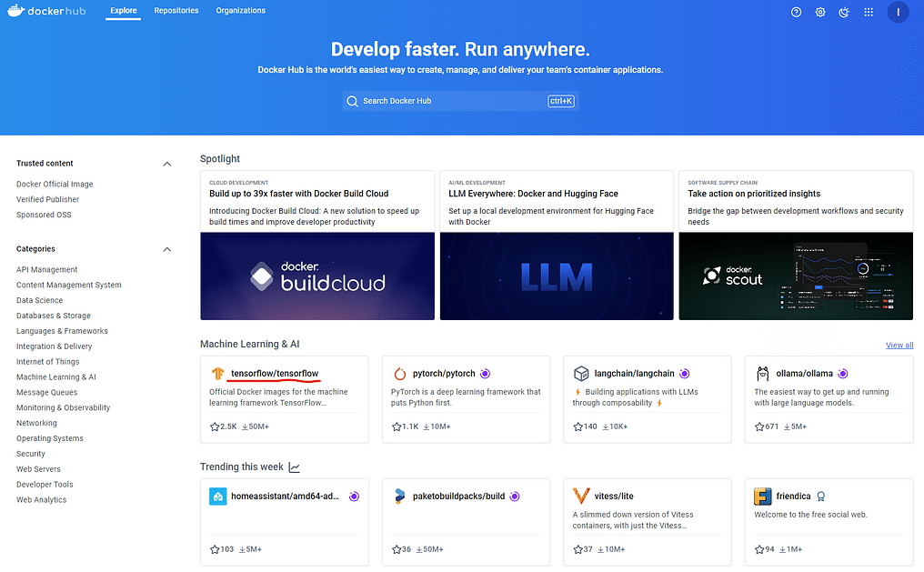
Task: Filter by Sponsored OSS
Action: click(44, 215)
